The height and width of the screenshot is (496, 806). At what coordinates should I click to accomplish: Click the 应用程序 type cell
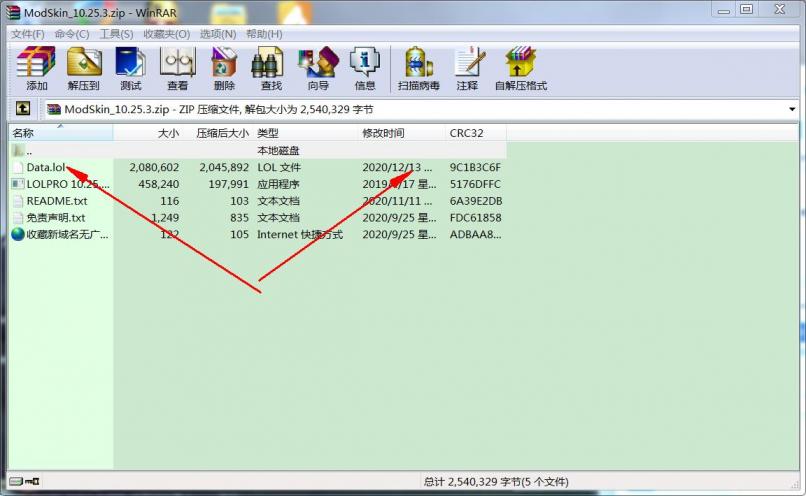coord(278,184)
